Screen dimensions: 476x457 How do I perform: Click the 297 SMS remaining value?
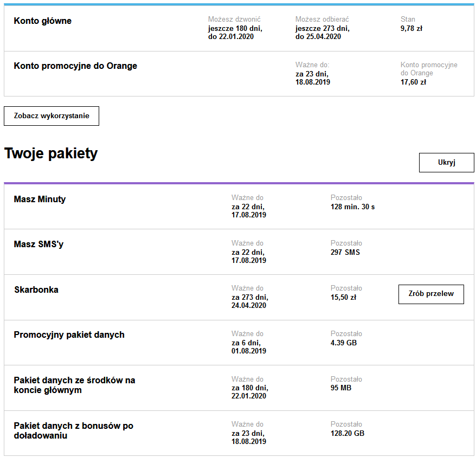[x=345, y=252]
